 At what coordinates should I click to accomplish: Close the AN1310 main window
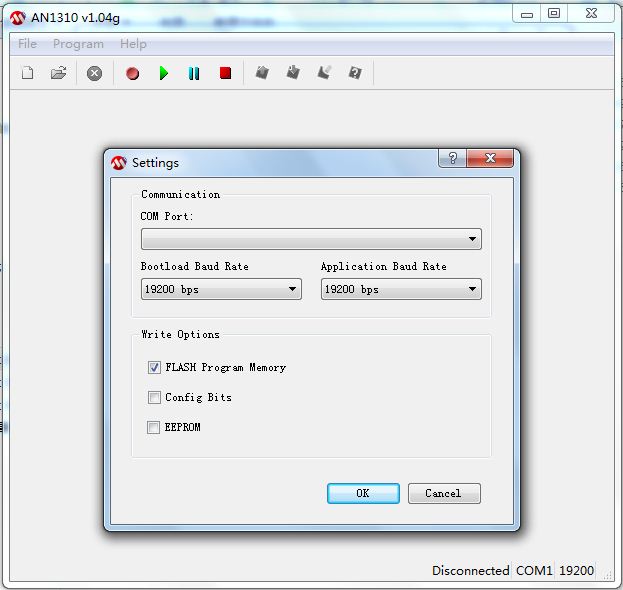[x=591, y=14]
